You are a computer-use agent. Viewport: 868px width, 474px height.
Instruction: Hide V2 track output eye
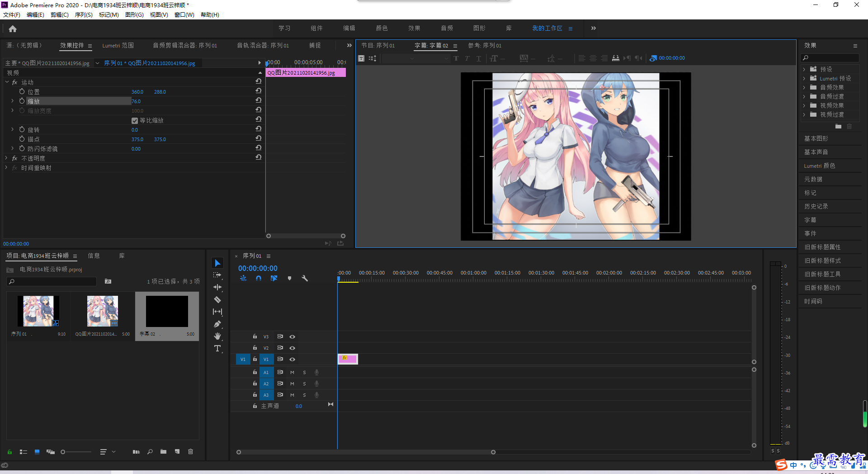292,348
